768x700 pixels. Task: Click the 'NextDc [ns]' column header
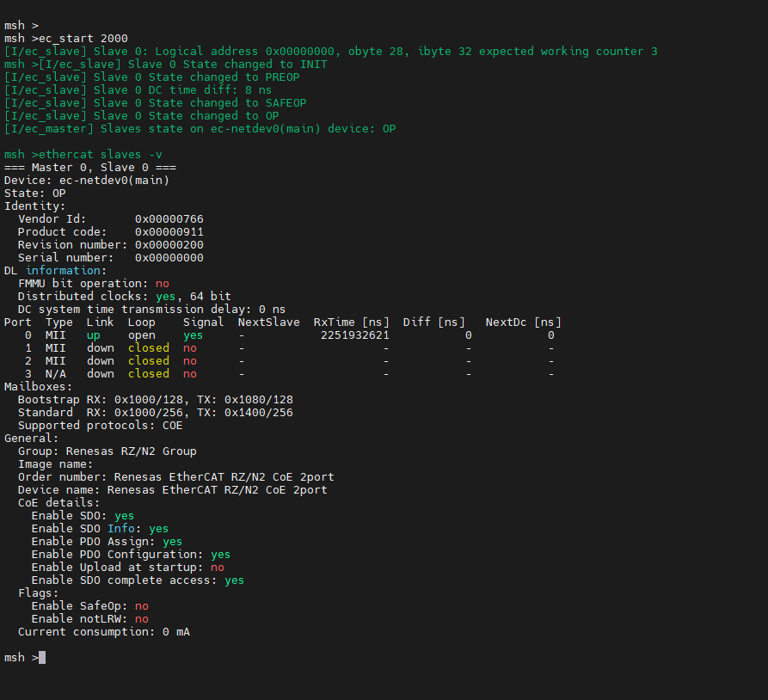pyautogui.click(x=523, y=322)
